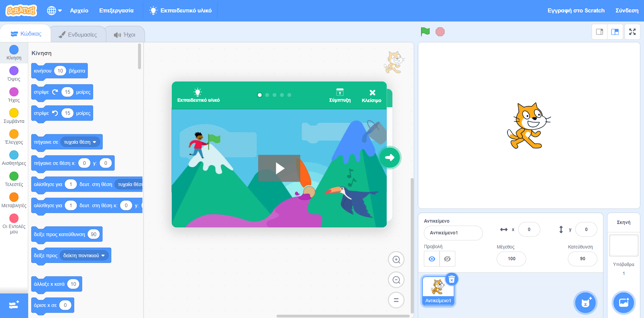Click the value 90 in δείξε προς κατεύθυνση
The height and width of the screenshot is (318, 644).
tap(94, 234)
